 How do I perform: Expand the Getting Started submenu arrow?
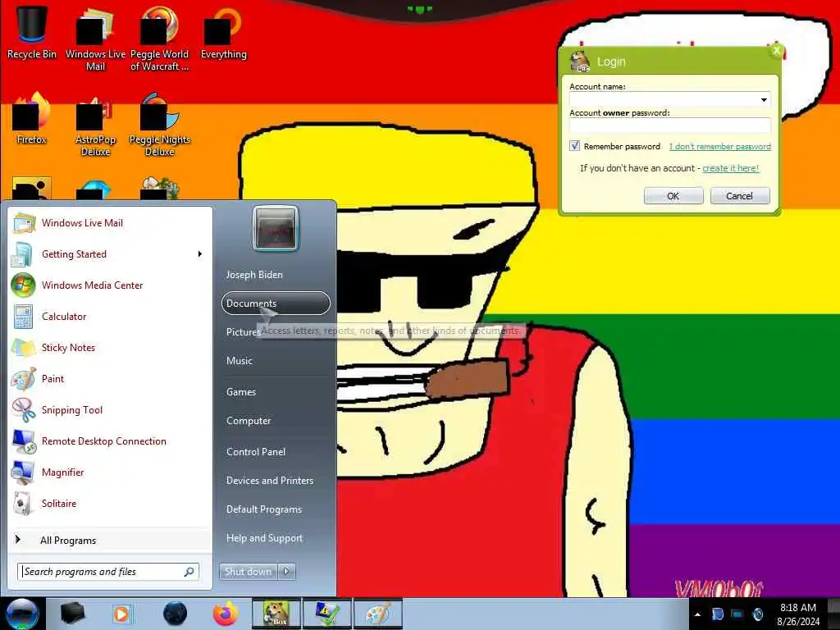pos(200,254)
